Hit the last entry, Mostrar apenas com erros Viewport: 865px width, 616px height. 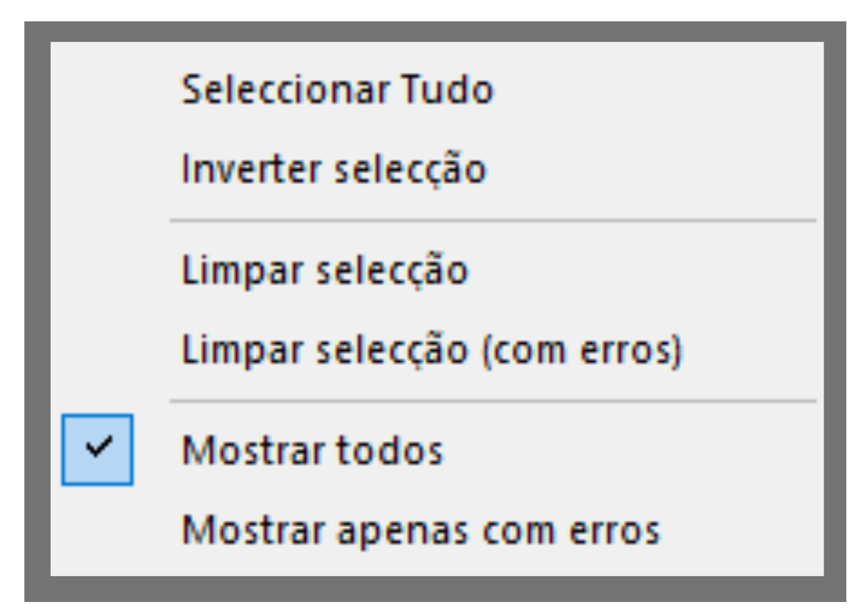coord(421,530)
